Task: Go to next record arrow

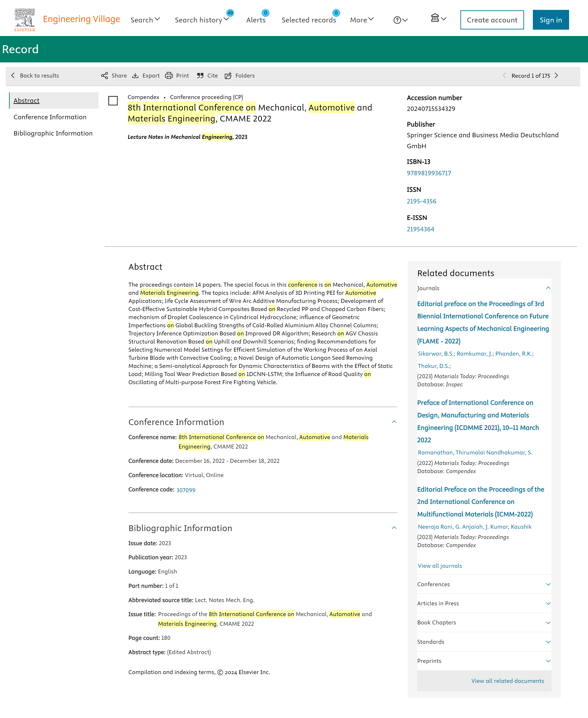Action: coord(557,76)
